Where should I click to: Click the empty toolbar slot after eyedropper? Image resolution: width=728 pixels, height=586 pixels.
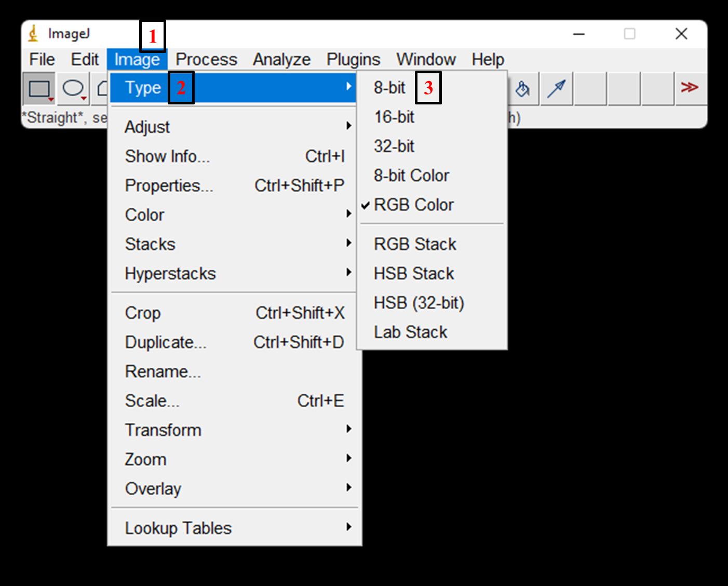click(590, 88)
